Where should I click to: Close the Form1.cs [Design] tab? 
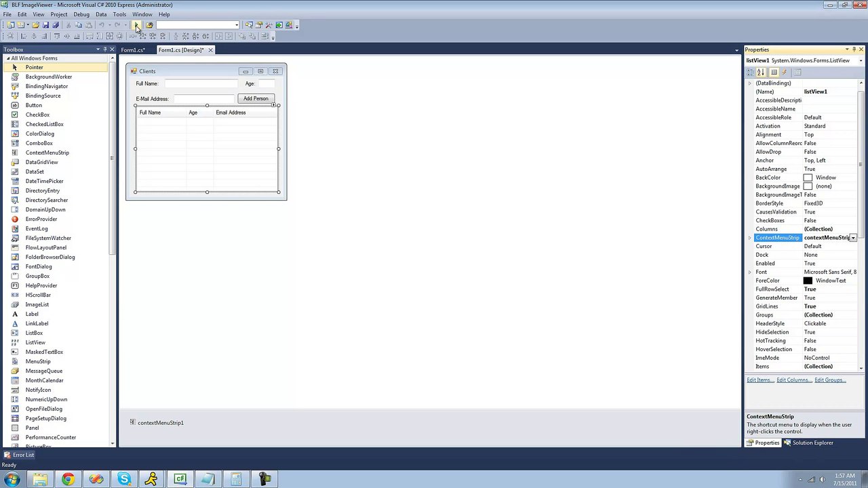210,50
